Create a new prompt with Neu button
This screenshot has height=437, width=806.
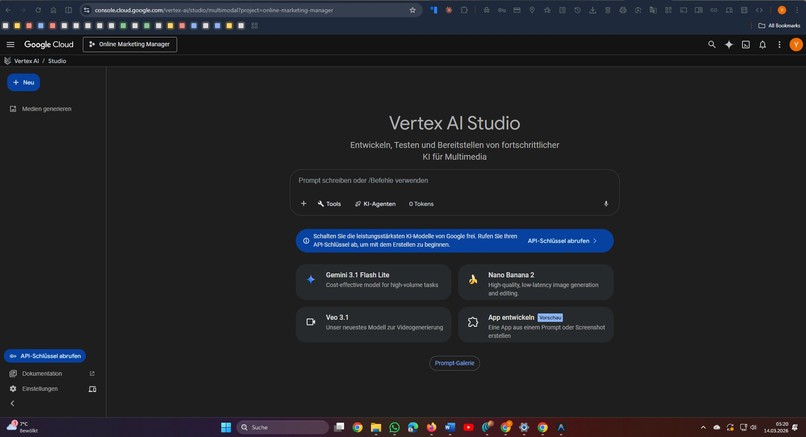[x=23, y=82]
